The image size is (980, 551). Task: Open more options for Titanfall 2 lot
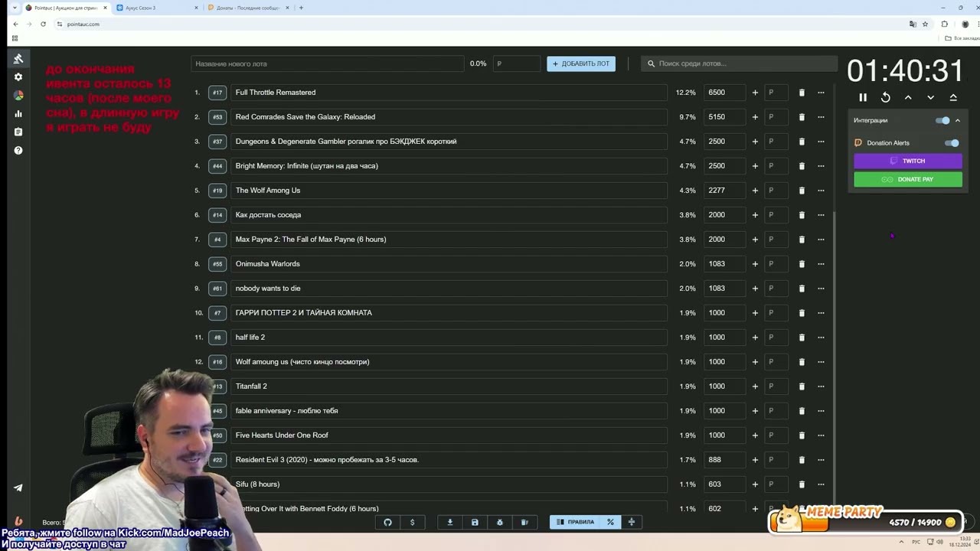821,386
